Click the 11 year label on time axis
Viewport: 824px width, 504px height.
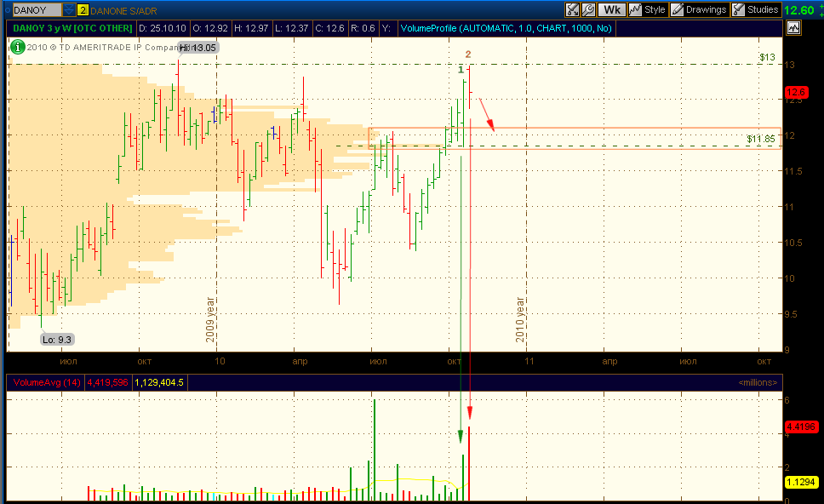click(x=529, y=361)
